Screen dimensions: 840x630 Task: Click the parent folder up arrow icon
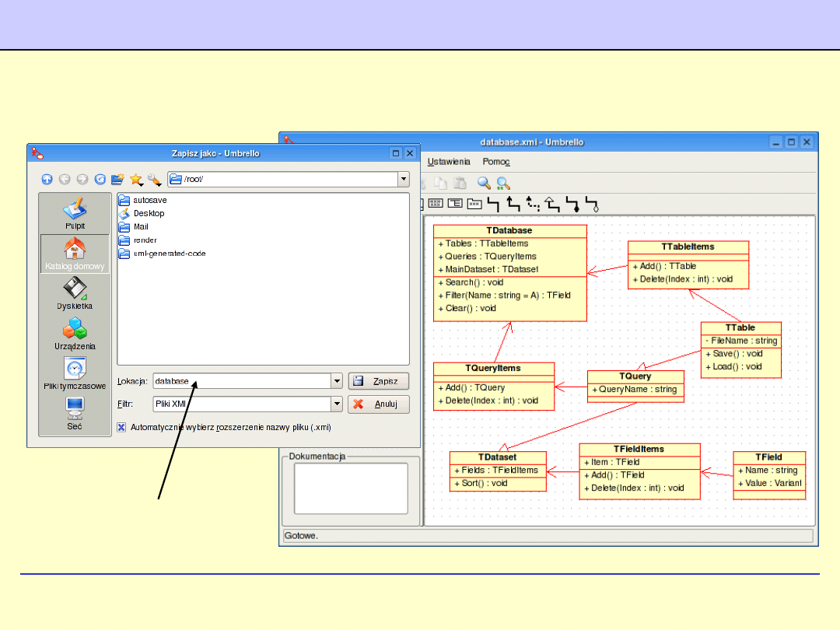point(47,180)
